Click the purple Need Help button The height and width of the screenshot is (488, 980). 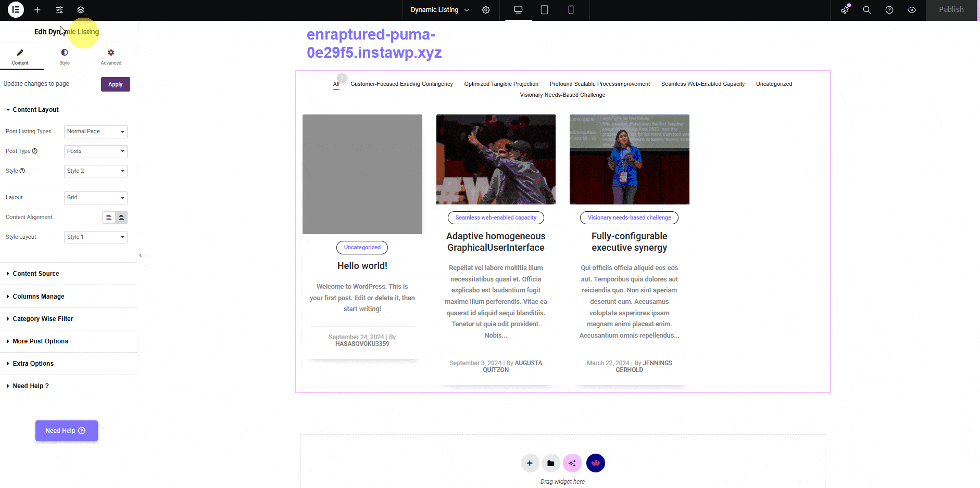(66, 431)
